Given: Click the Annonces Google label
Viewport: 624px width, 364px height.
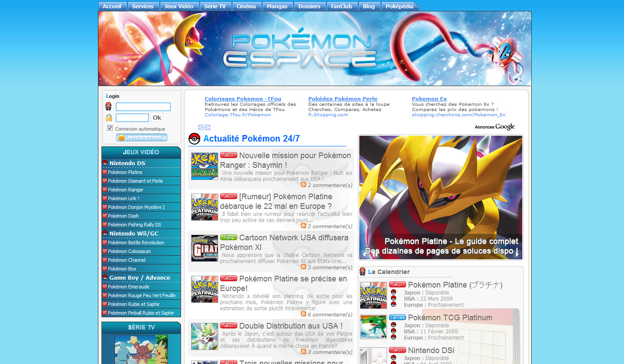Looking at the screenshot, I should click(x=495, y=127).
